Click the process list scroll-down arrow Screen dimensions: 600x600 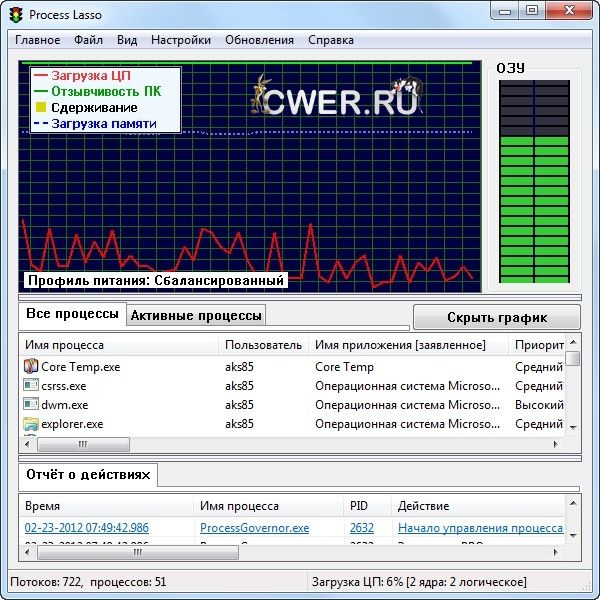[573, 427]
